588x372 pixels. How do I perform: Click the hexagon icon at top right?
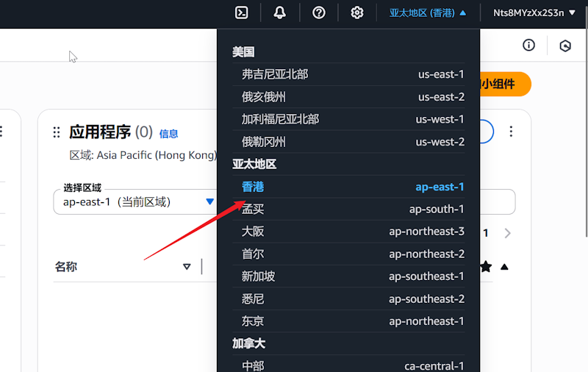point(565,46)
